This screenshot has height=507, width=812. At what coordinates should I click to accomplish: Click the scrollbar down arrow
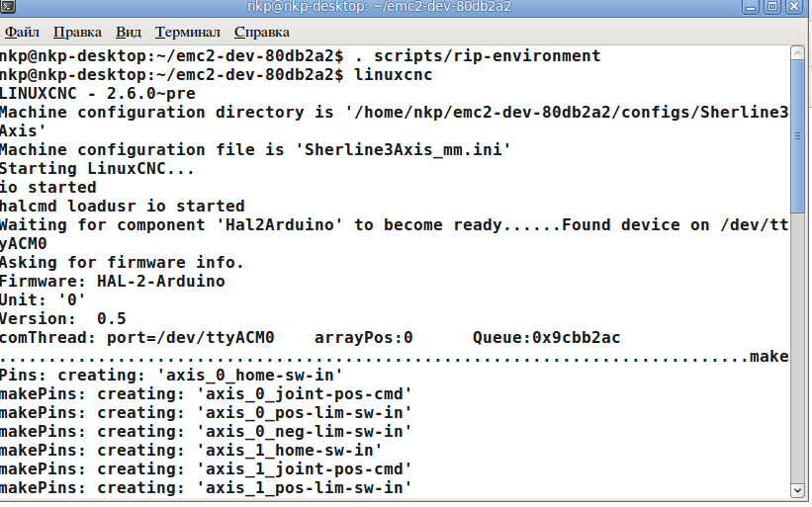click(798, 489)
